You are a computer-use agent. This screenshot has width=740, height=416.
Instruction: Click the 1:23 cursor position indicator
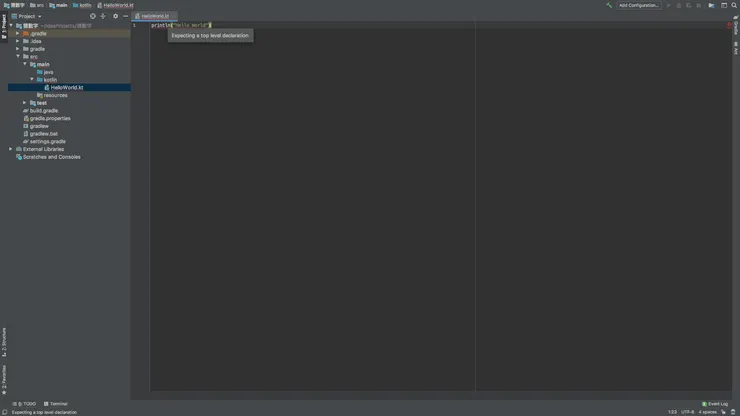[672, 412]
